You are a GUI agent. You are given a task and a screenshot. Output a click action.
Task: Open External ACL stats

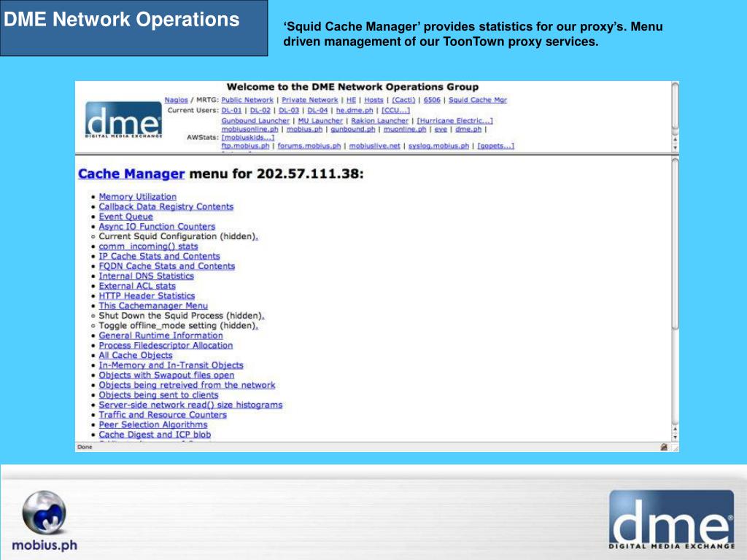click(137, 286)
